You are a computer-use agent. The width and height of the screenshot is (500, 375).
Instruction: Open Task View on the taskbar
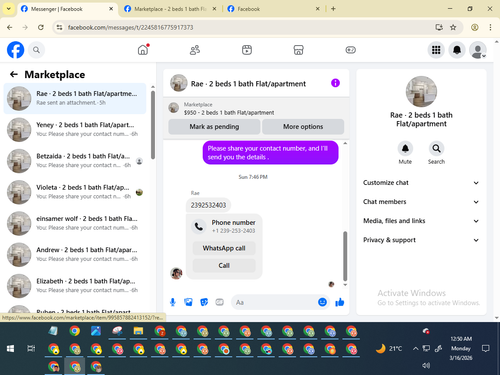pos(31,349)
